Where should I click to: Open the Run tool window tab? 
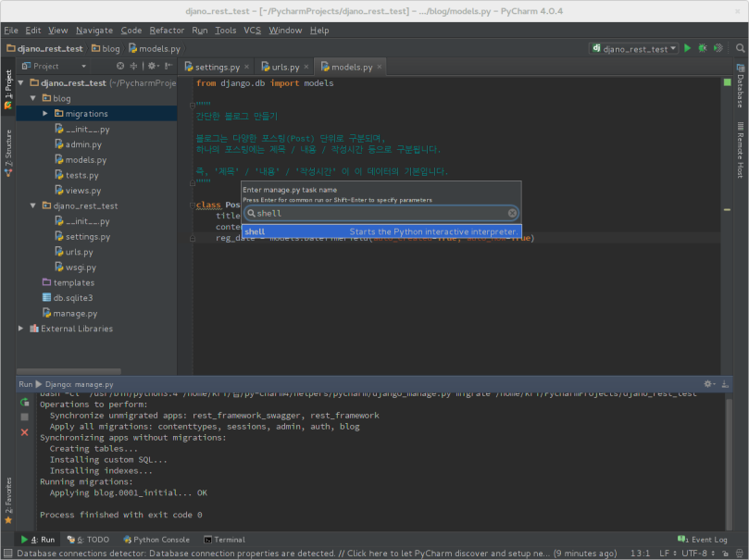[38, 540]
